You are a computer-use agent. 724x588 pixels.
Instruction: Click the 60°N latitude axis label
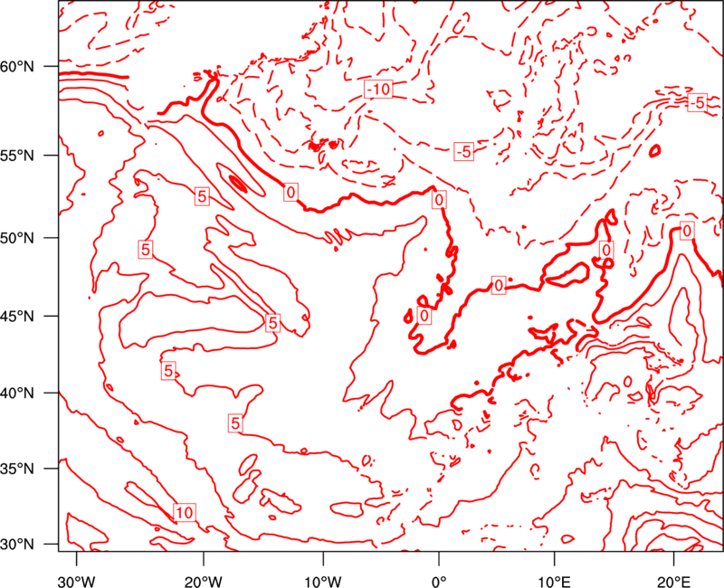16,67
